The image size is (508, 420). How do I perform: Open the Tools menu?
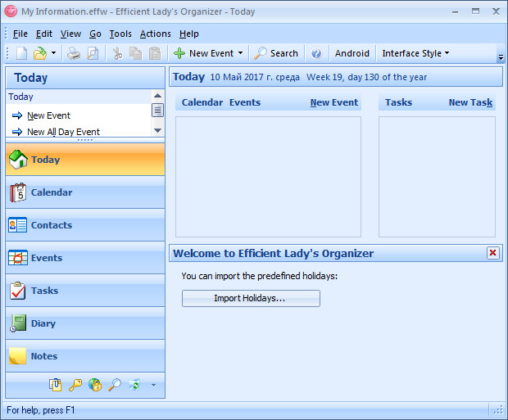pyautogui.click(x=120, y=34)
